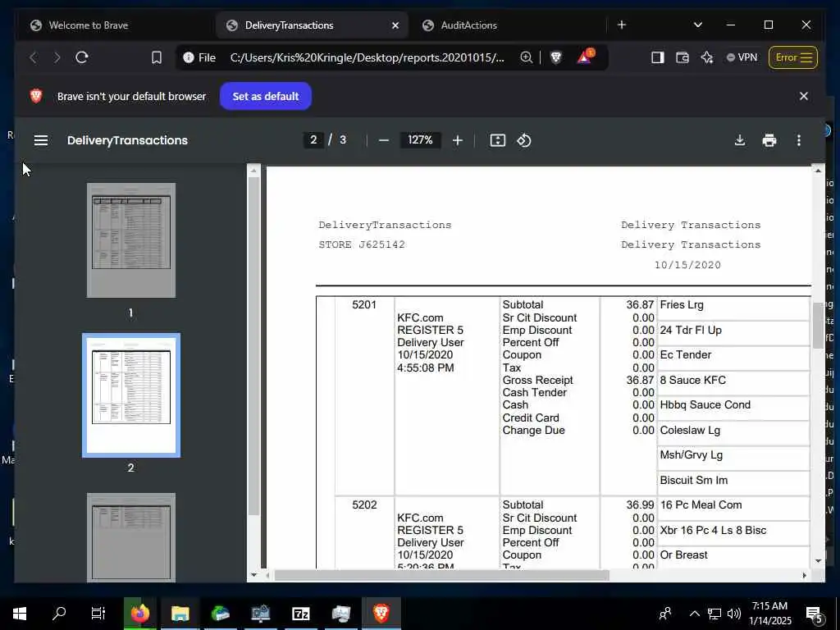Open the Error menu button

793,57
